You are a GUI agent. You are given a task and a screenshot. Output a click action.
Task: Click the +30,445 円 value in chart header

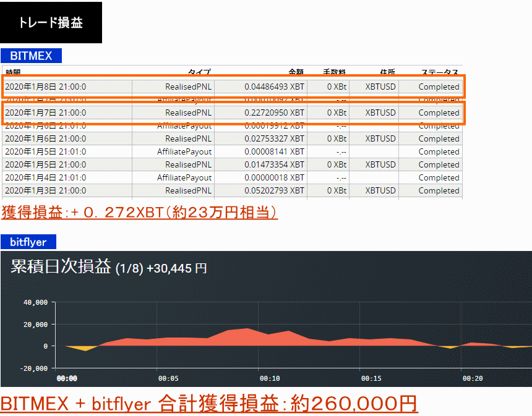pyautogui.click(x=177, y=269)
